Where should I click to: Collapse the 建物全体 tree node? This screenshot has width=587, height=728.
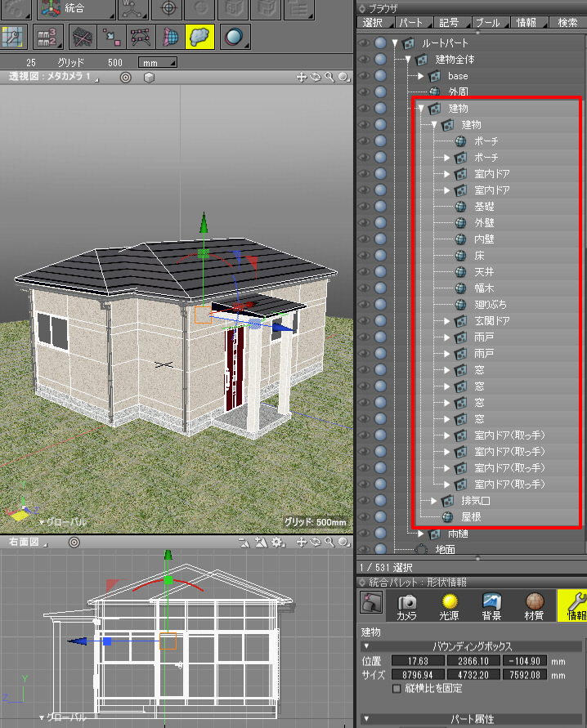point(408,60)
